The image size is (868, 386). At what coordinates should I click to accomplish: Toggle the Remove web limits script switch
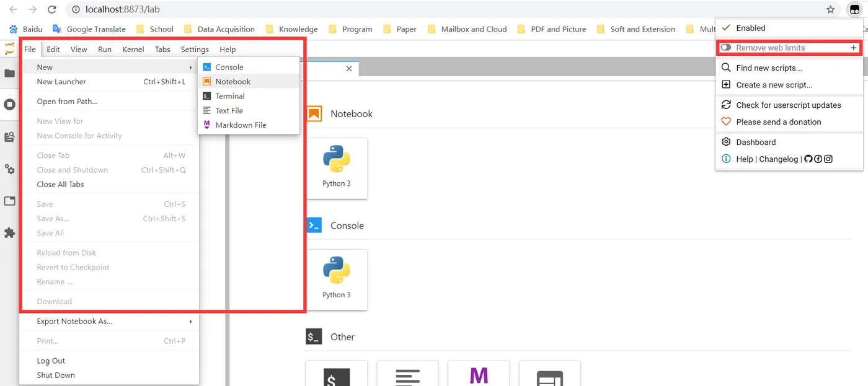tap(726, 48)
